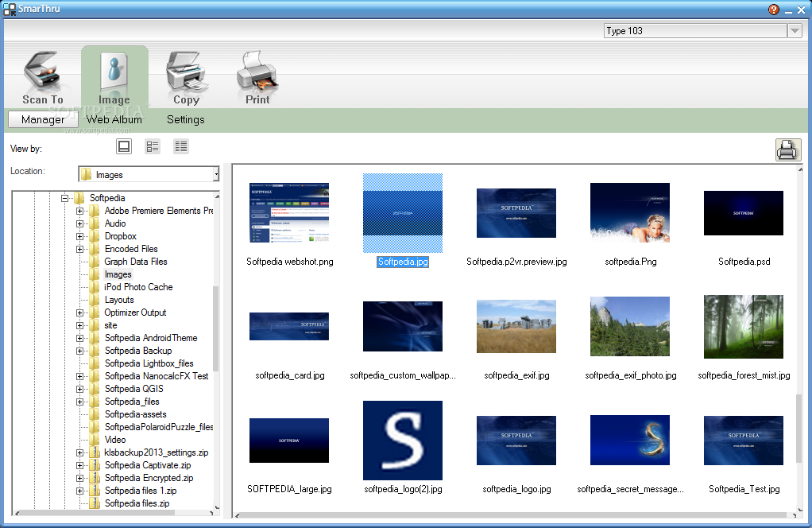Select softpedia_custom_wallpaper thumbnail
The width and height of the screenshot is (812, 528).
(x=403, y=327)
